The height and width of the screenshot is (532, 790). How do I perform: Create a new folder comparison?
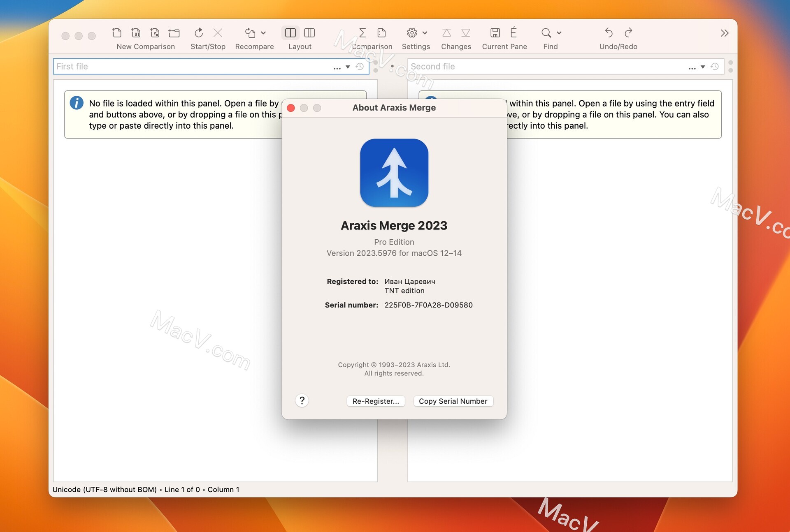[x=174, y=32]
